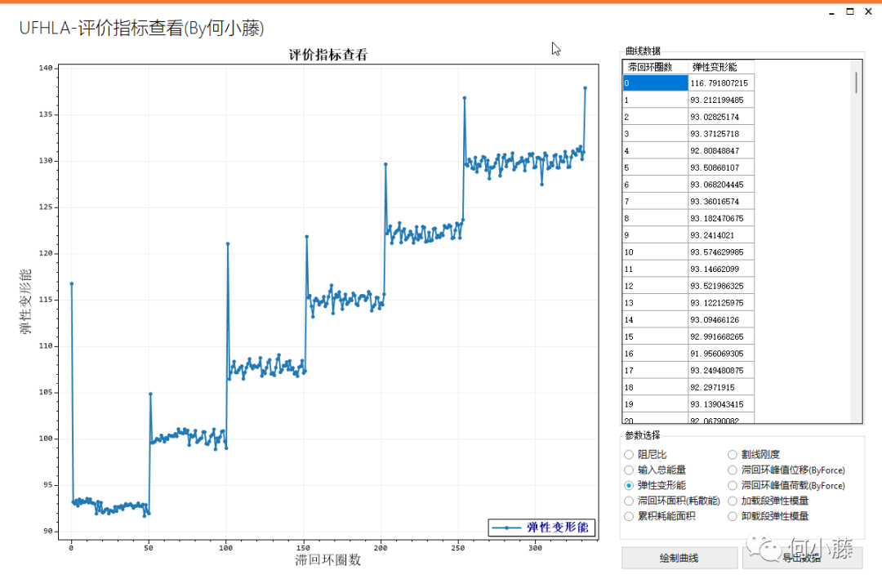Screen dimensions: 882x588
Task: Click the currently selected 弹性变形能 radio button
Action: point(629,485)
